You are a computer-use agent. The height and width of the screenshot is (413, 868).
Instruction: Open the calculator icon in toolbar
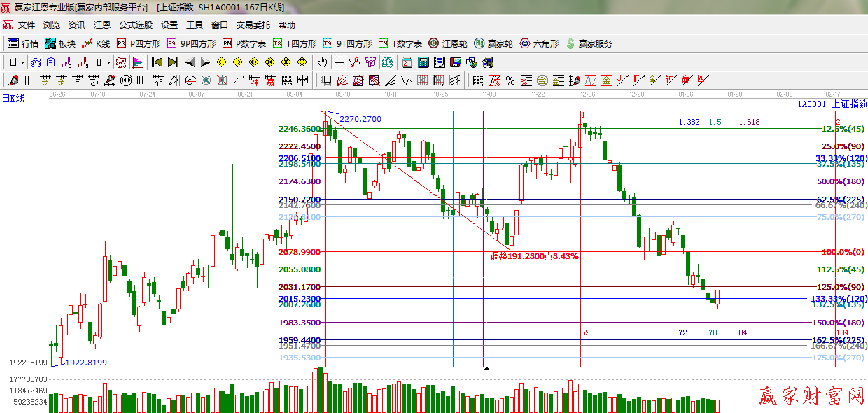coord(423,62)
